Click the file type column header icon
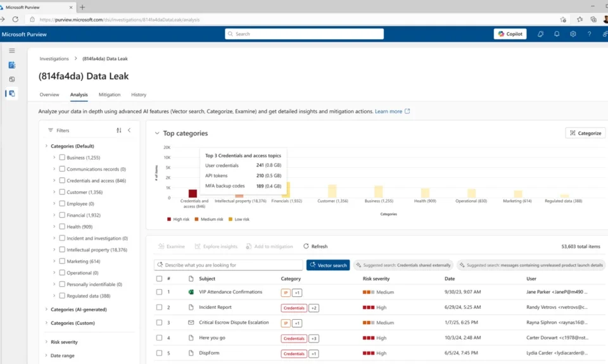The height and width of the screenshot is (364, 608). tap(191, 279)
